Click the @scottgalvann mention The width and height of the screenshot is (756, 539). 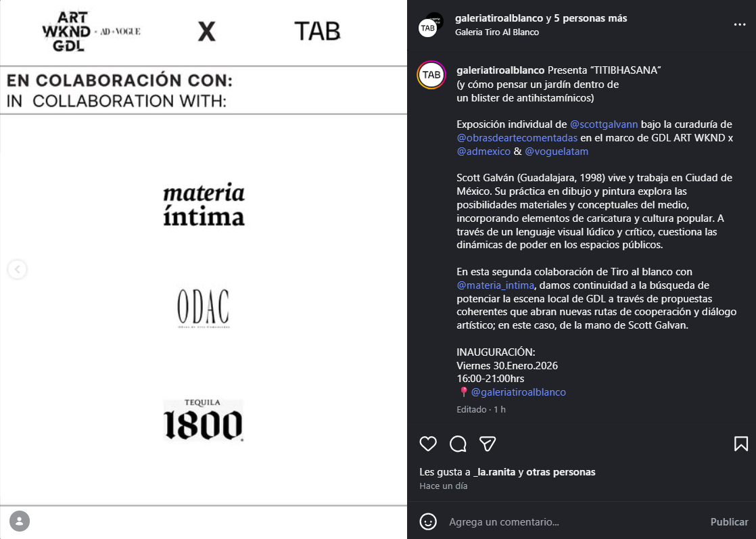click(x=604, y=124)
